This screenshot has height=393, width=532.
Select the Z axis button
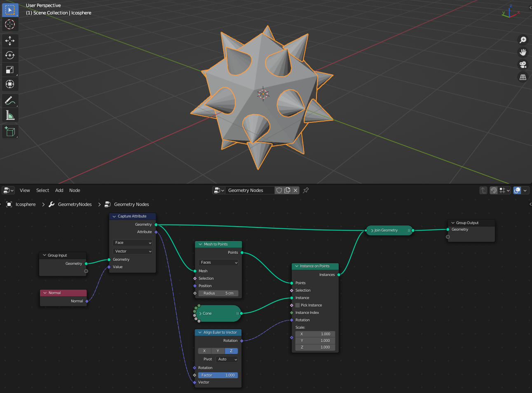click(x=231, y=351)
